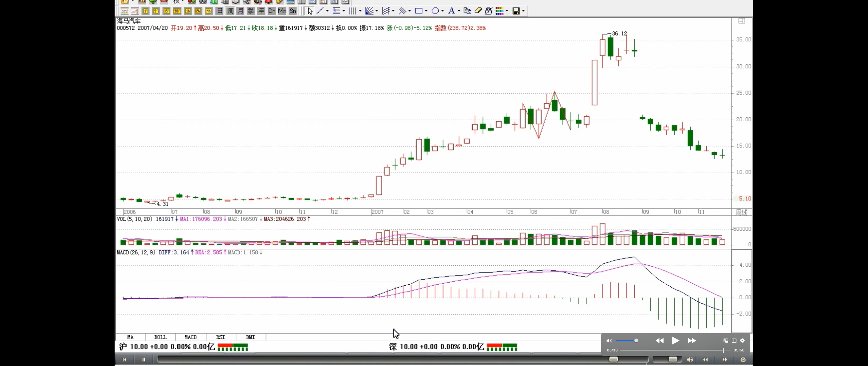The width and height of the screenshot is (868, 366).
Task: Switch to monthly (月) K-line period
Action: coord(240,11)
